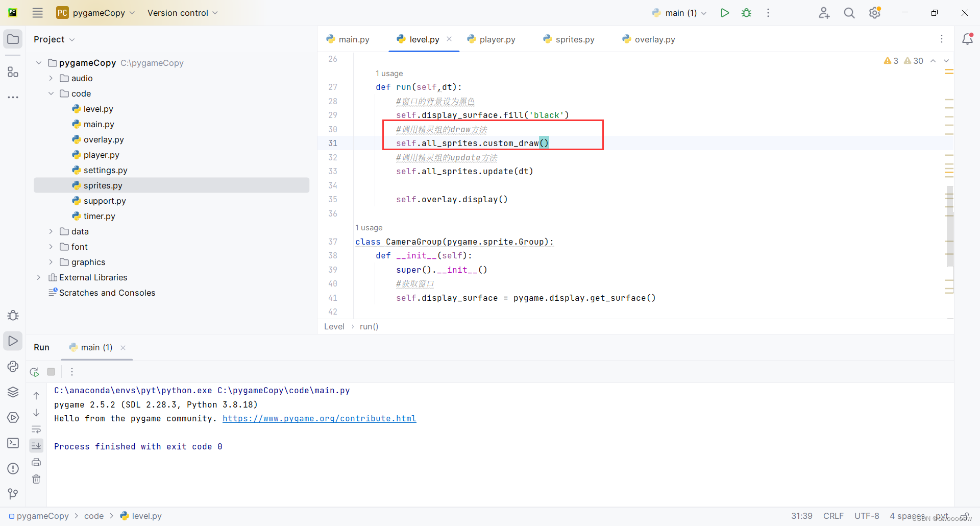Open the Terminal tool window
Image resolution: width=980 pixels, height=526 pixels.
[13, 443]
